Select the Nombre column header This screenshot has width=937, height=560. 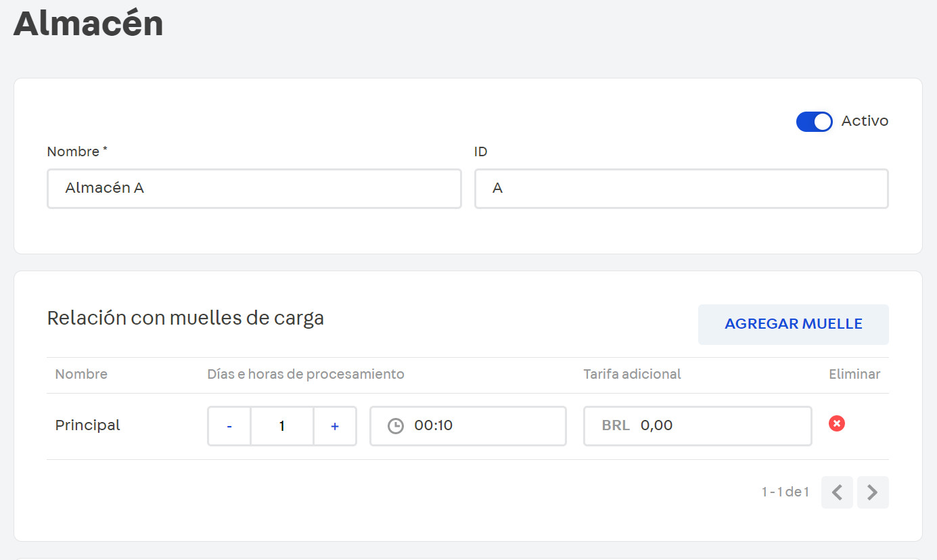(81, 374)
